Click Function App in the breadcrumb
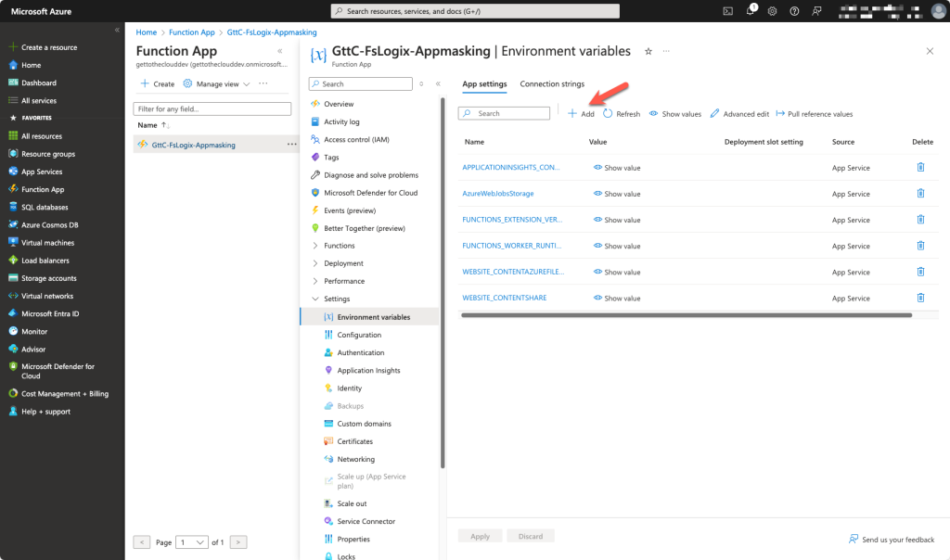The height and width of the screenshot is (560, 950). (x=191, y=32)
